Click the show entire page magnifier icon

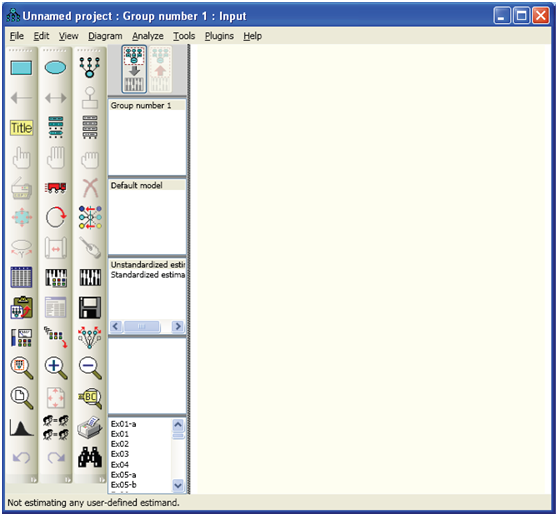point(21,397)
